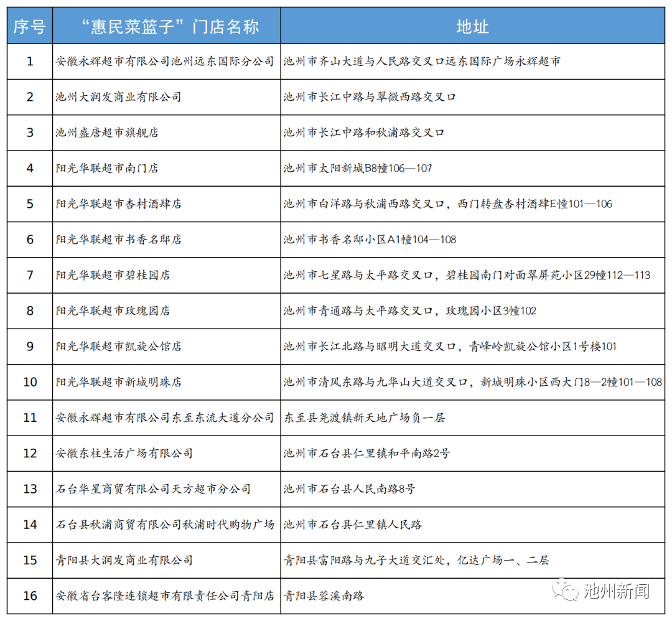Screen dimensions: 672x621
Task: Select store name '安徽永辉超市有限公司东至东流大道分公司'
Action: point(164,417)
